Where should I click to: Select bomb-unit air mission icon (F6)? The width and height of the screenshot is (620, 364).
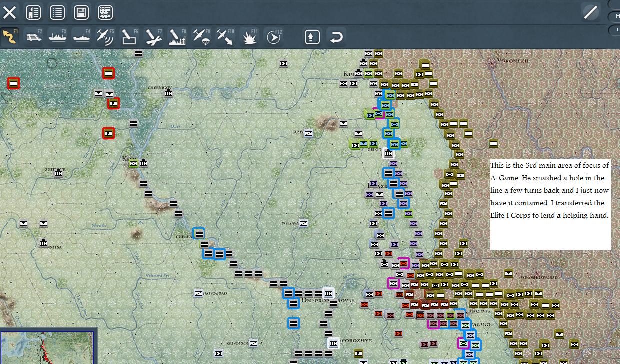[x=129, y=37]
